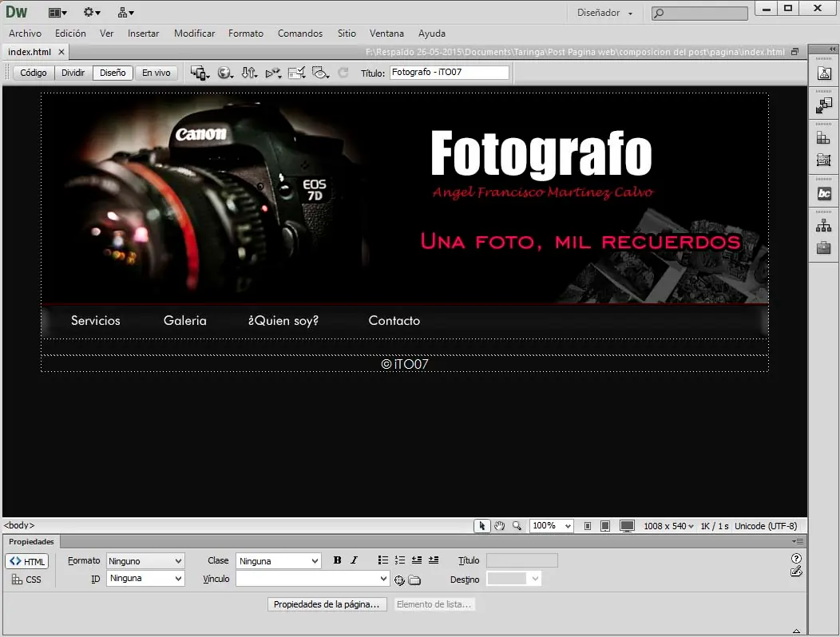Viewport: 840px width, 637px height.
Task: Open the Layout switcher icon in the top bar
Action: (57, 12)
